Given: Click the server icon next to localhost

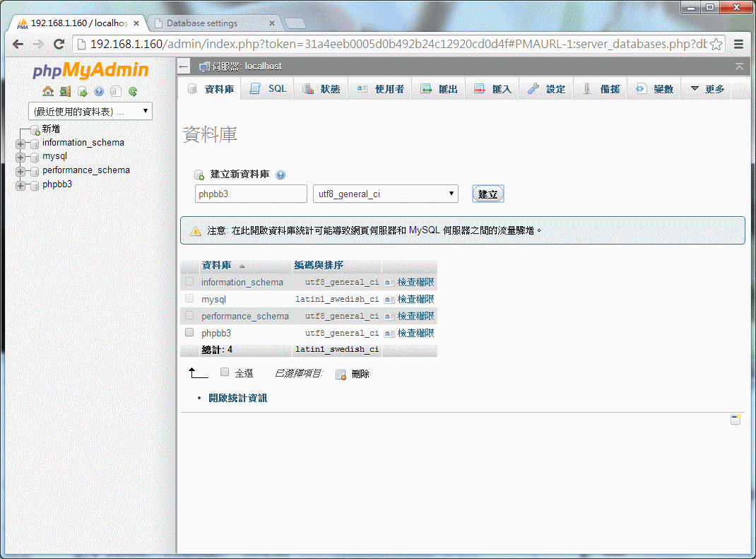Looking at the screenshot, I should [x=204, y=66].
